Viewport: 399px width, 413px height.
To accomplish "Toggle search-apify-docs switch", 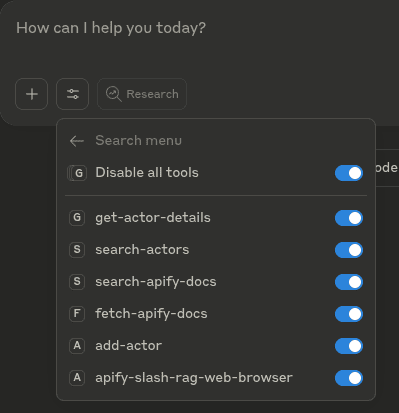I will (349, 282).
